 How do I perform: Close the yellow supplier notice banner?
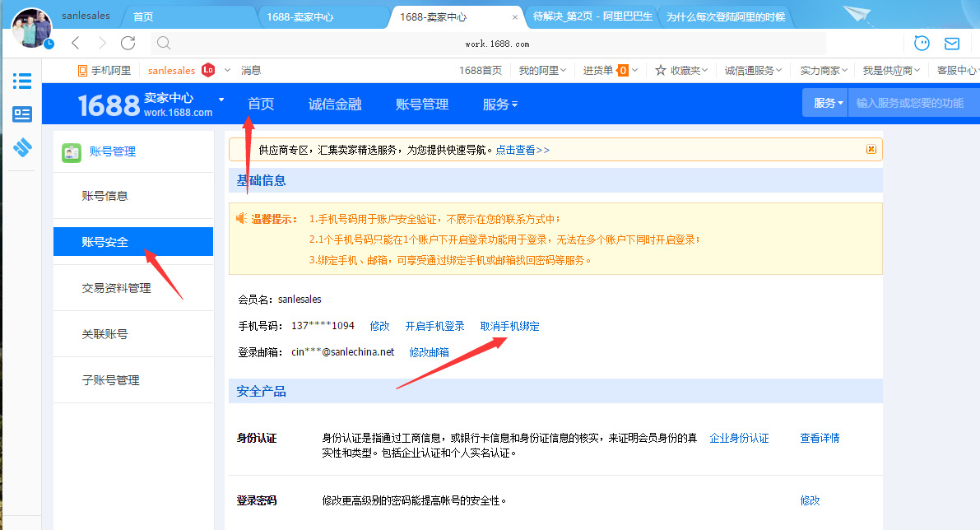[871, 150]
